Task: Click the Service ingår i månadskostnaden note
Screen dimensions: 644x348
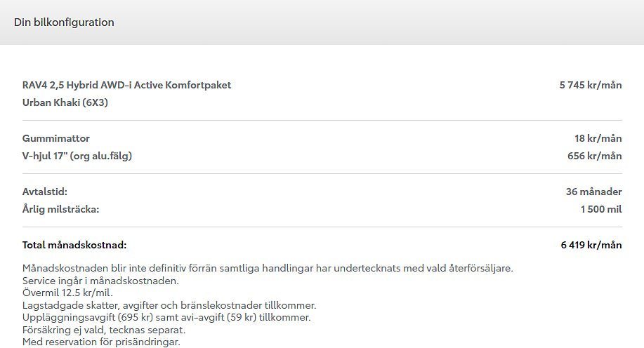Action: click(100, 281)
